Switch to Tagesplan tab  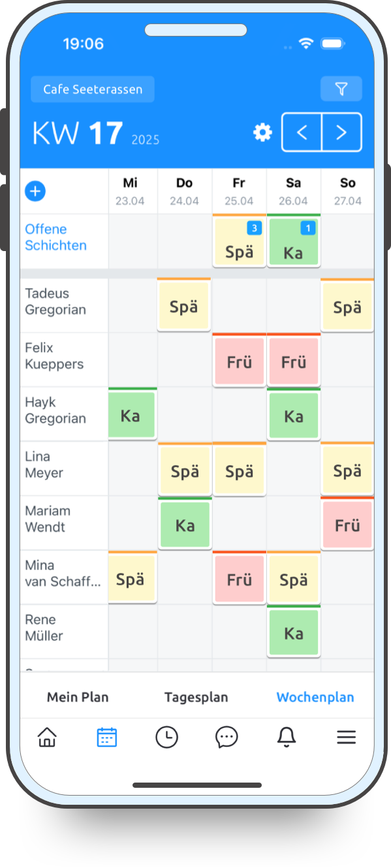(196, 697)
